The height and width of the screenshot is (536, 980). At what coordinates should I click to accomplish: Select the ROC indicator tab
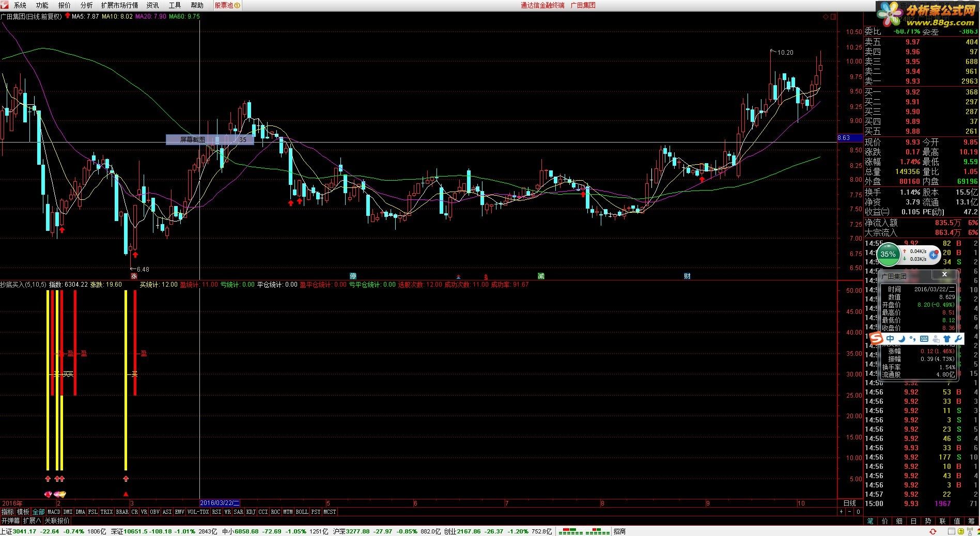click(x=275, y=512)
